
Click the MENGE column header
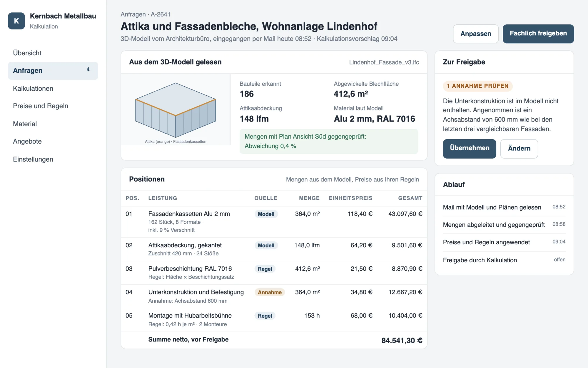click(x=309, y=198)
